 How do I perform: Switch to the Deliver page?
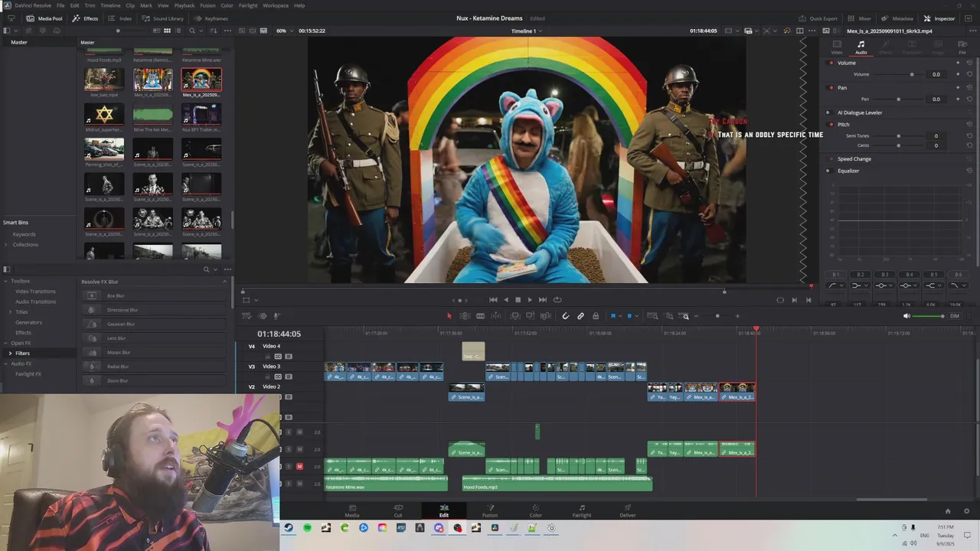point(628,510)
